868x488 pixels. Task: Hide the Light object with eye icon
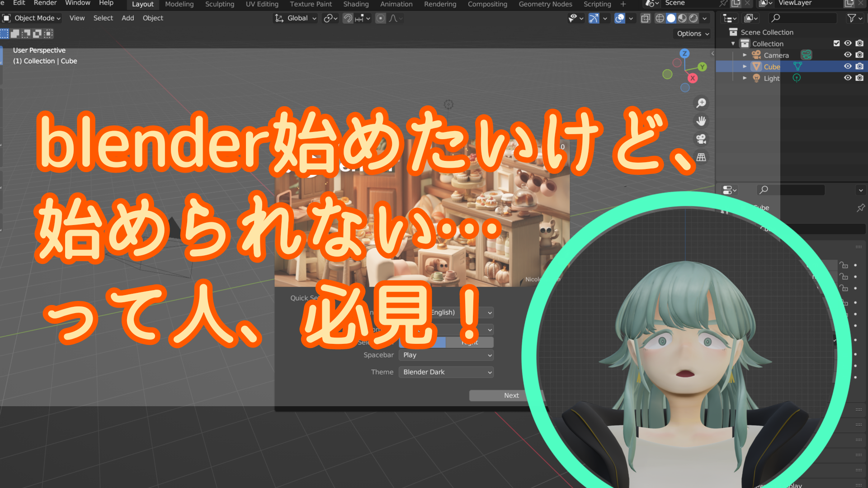tap(848, 78)
